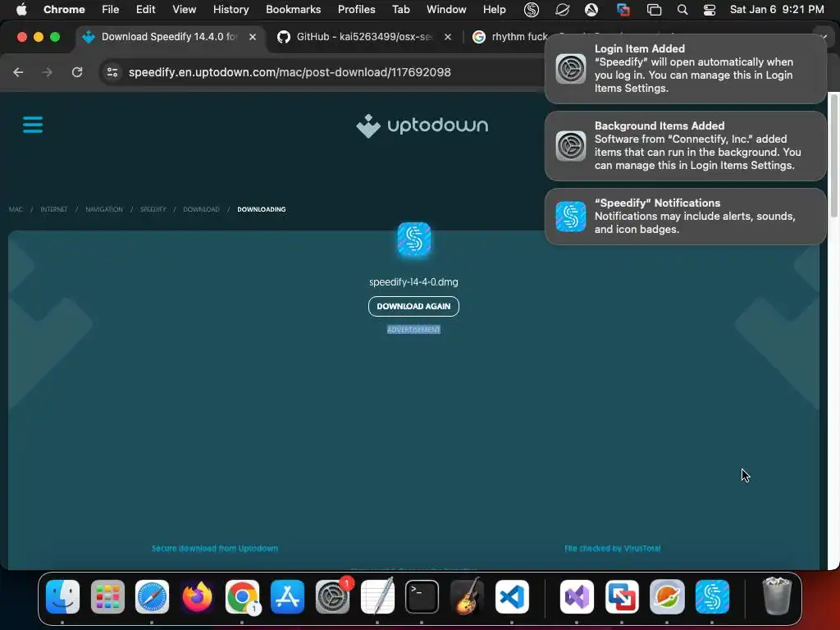This screenshot has width=840, height=630.
Task: Open GarageBand from the Dock
Action: [467, 597]
